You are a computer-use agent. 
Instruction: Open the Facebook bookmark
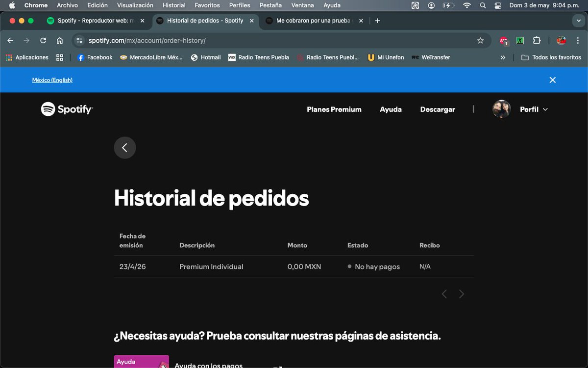pos(95,57)
